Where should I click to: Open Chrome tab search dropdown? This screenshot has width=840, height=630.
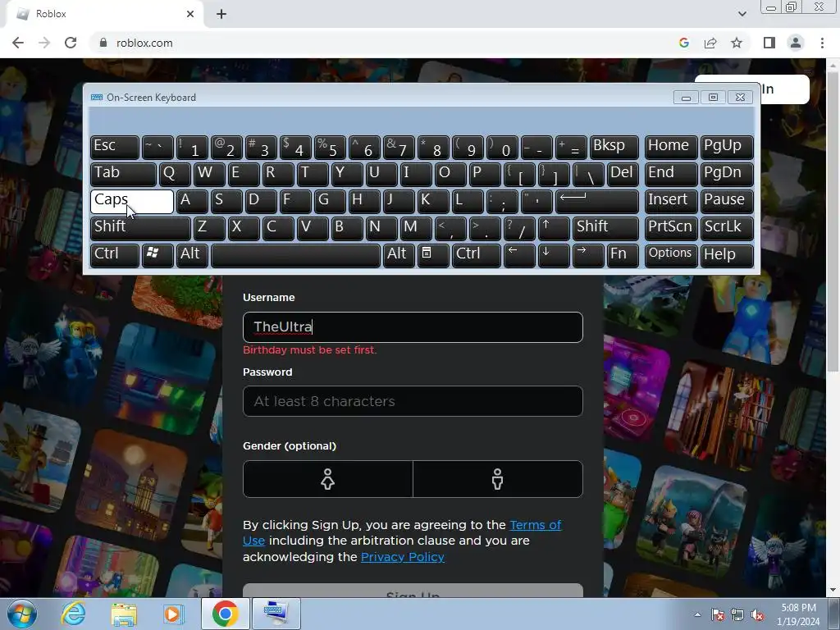pyautogui.click(x=742, y=14)
